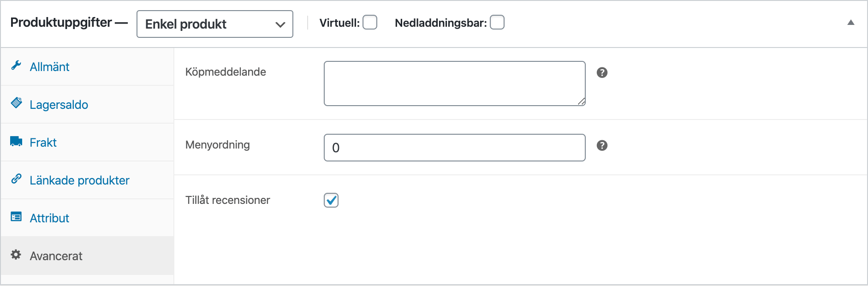The width and height of the screenshot is (868, 286).
Task: Focus the Köpmeddelande text area
Action: pos(454,83)
